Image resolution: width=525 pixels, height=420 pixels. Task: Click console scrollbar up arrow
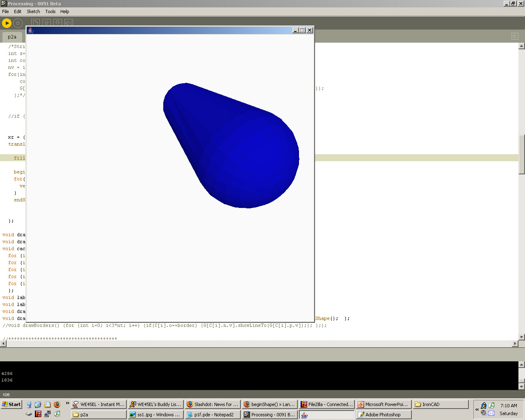tap(522, 365)
